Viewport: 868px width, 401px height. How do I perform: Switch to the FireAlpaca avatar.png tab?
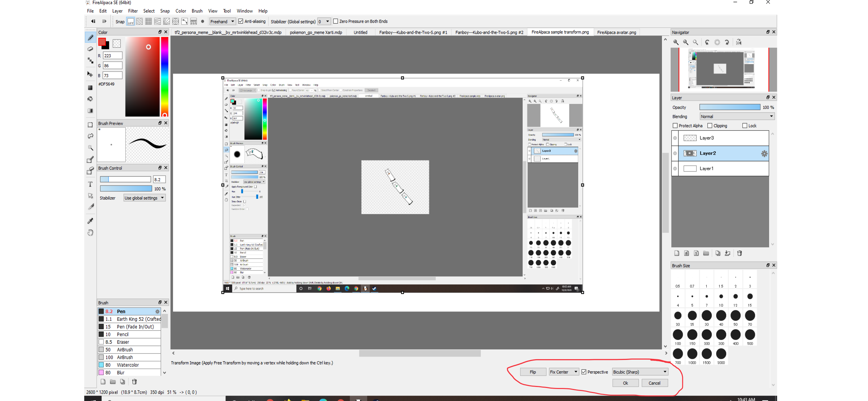click(616, 32)
